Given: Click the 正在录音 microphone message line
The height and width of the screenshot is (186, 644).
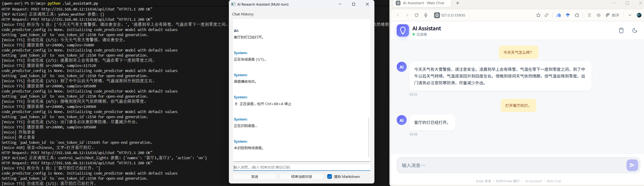Looking at the screenshot, I should [263, 104].
